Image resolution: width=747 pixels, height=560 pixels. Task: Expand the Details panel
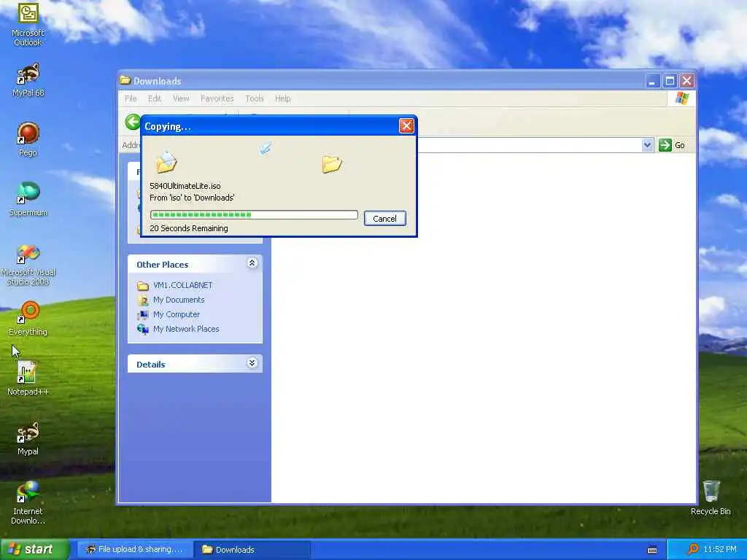click(252, 363)
